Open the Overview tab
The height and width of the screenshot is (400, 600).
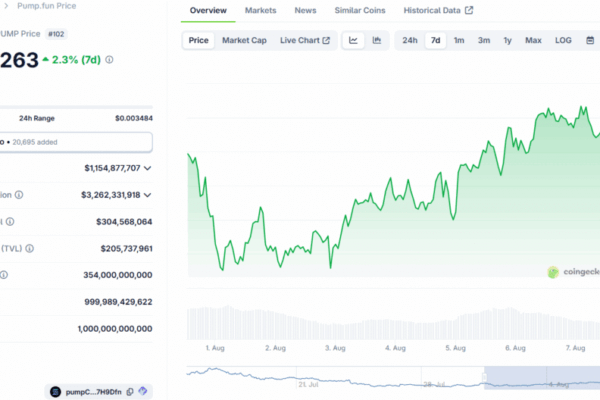[x=208, y=10]
